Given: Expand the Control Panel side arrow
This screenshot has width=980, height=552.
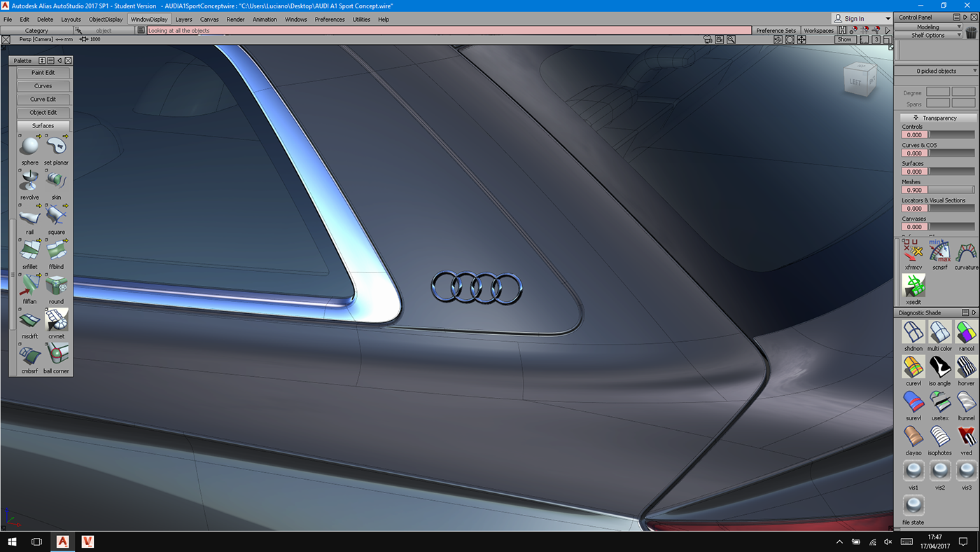Looking at the screenshot, I should [965, 17].
